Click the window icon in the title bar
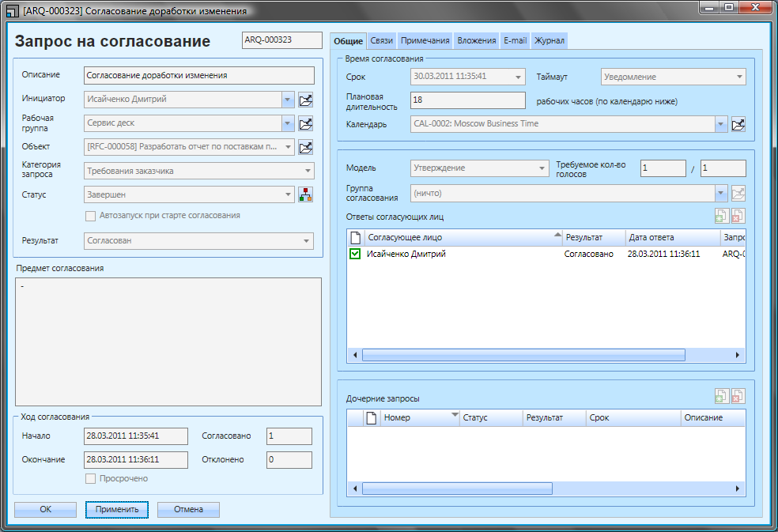Viewport: 778px width, 532px height. point(13,11)
